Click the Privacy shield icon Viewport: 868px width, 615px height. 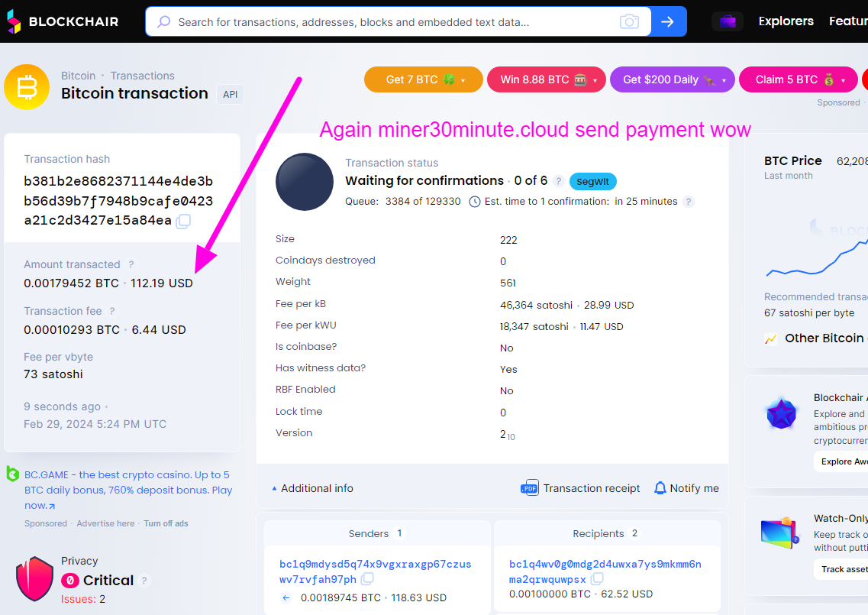tap(34, 578)
